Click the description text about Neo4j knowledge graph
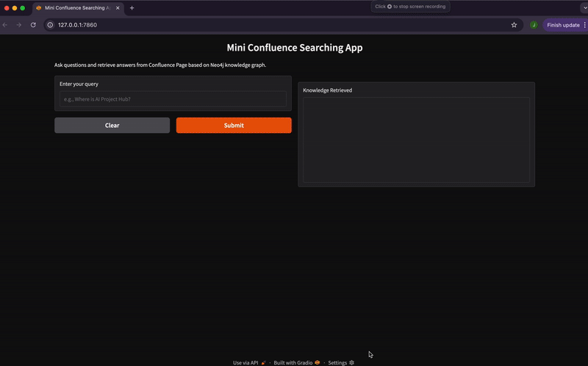Image resolution: width=588 pixels, height=366 pixels. tap(160, 65)
